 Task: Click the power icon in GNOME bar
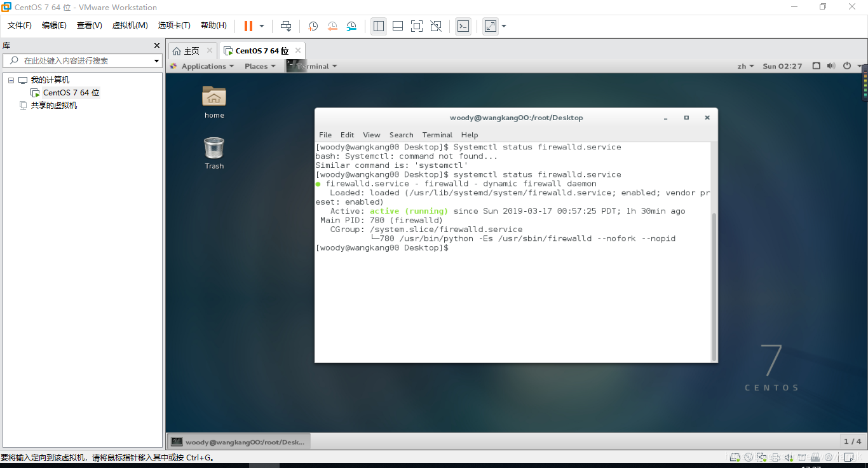click(846, 66)
